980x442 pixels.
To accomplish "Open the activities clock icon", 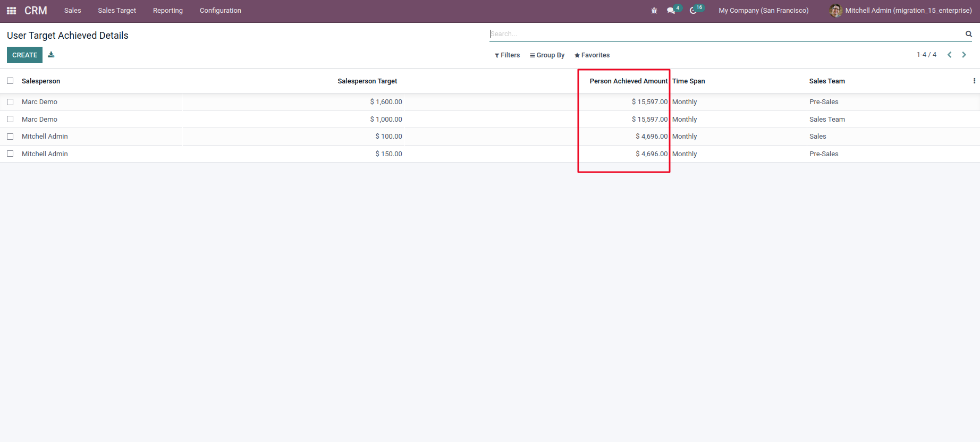I will (x=693, y=11).
